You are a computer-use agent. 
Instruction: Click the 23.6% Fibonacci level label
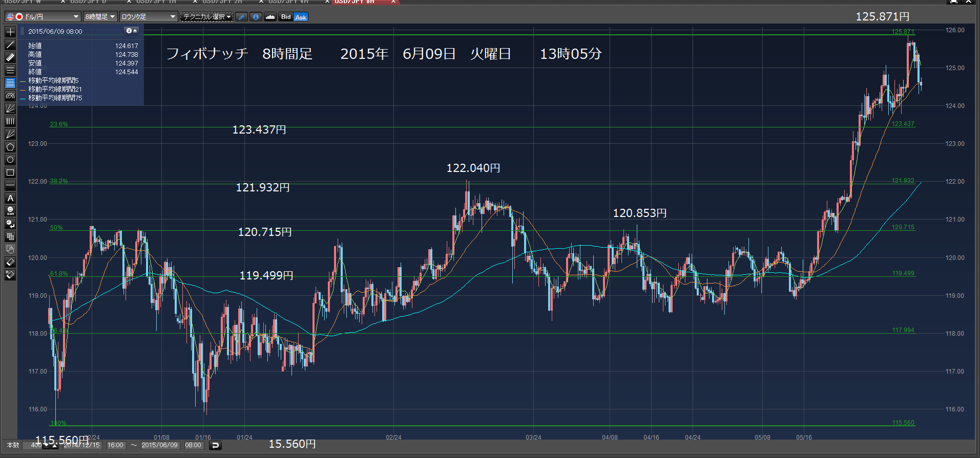[59, 124]
